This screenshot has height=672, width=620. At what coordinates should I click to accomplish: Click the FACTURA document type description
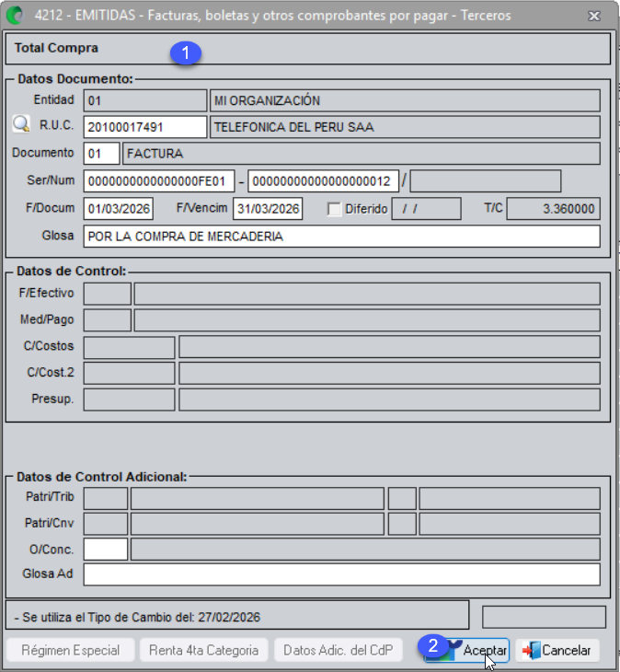(x=361, y=154)
